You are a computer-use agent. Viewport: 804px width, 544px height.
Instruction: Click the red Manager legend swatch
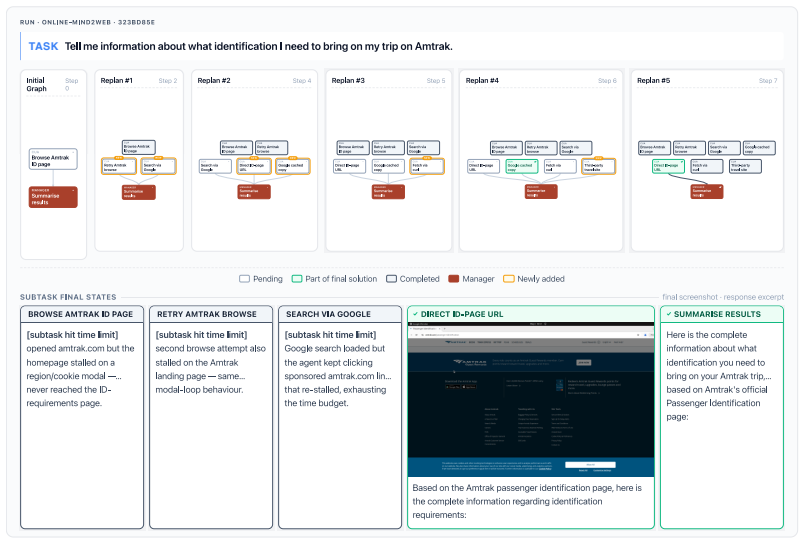(x=453, y=279)
